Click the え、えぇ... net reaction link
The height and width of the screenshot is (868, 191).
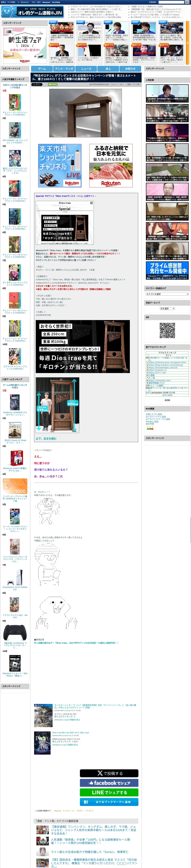click(38, 456)
